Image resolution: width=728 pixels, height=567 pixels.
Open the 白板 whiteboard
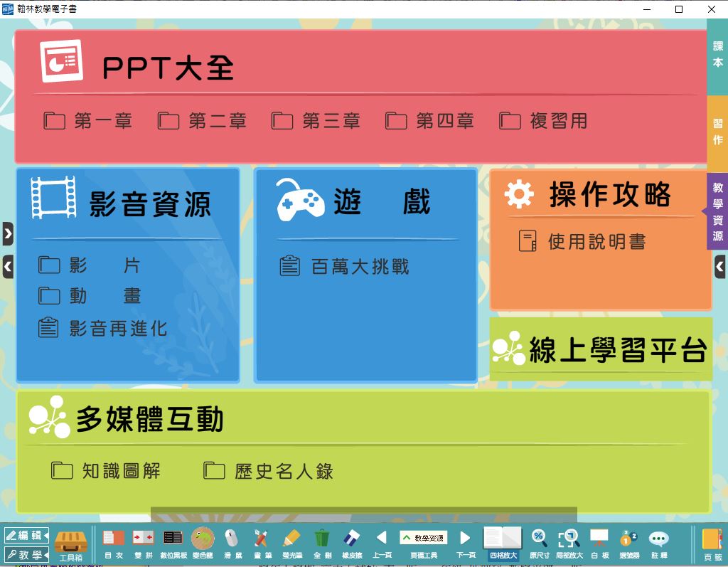coord(599,543)
